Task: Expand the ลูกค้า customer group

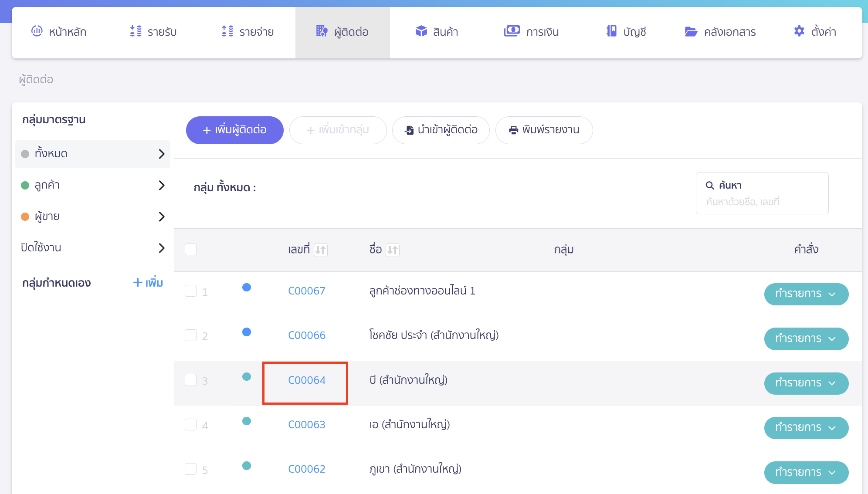Action: pyautogui.click(x=162, y=185)
